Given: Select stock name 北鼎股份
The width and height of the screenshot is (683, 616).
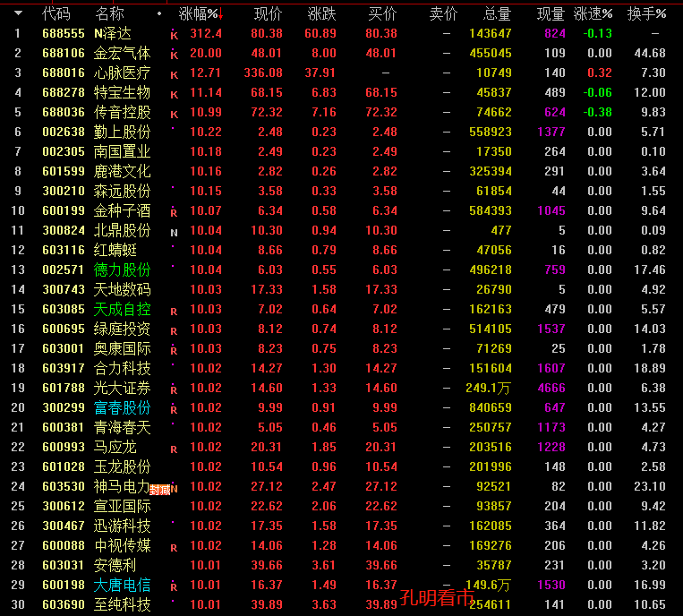Looking at the screenshot, I should [x=122, y=230].
